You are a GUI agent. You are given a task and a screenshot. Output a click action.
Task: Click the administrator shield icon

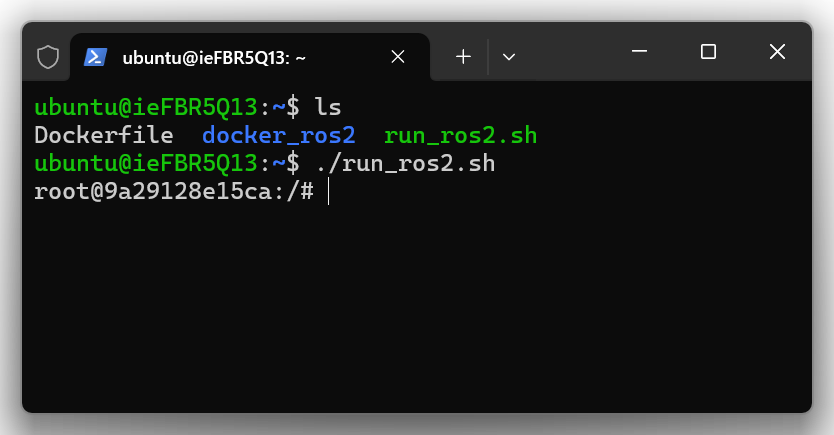click(48, 57)
